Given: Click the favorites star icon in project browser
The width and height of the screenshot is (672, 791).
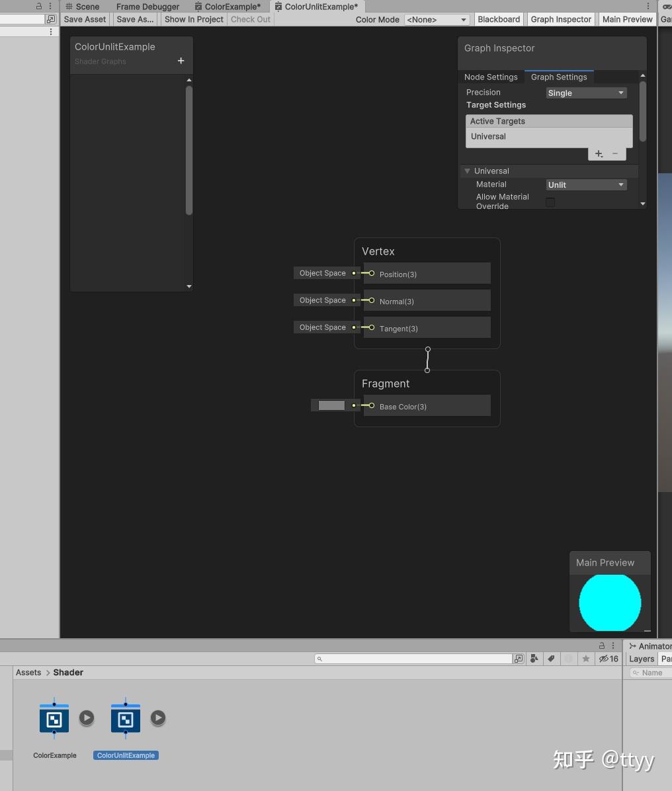Looking at the screenshot, I should (x=585, y=658).
